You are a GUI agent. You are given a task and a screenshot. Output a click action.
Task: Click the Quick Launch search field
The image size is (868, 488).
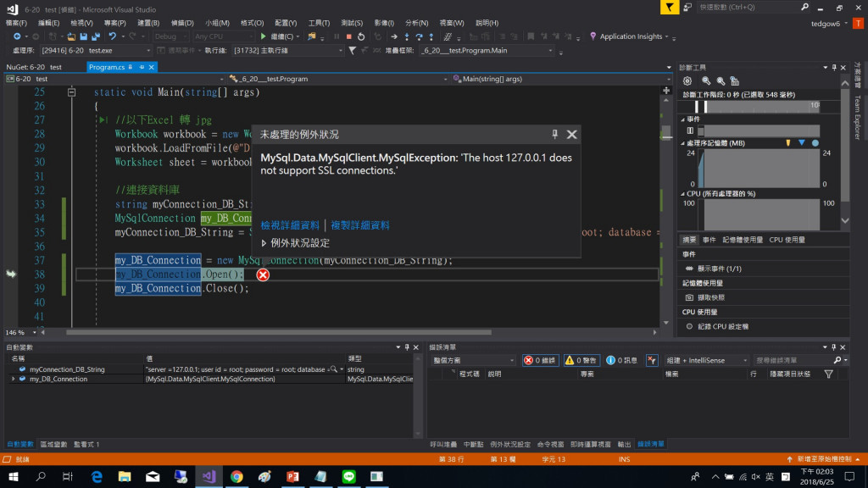tap(747, 7)
